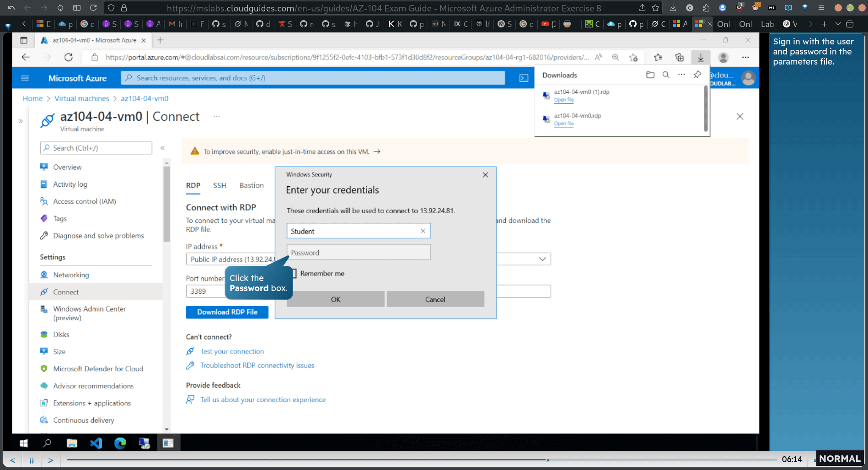The image size is (868, 470).
Task: Open Networking settings
Action: [71, 275]
